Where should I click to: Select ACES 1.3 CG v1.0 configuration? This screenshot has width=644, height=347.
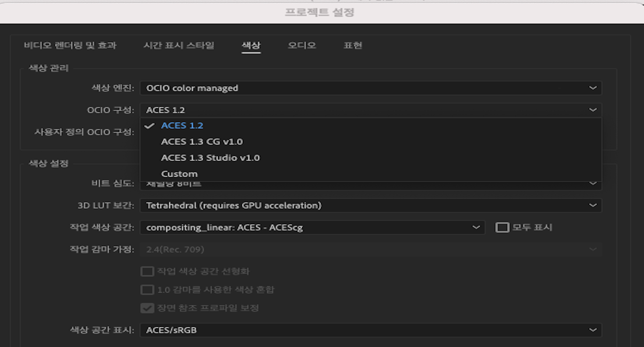pos(202,141)
